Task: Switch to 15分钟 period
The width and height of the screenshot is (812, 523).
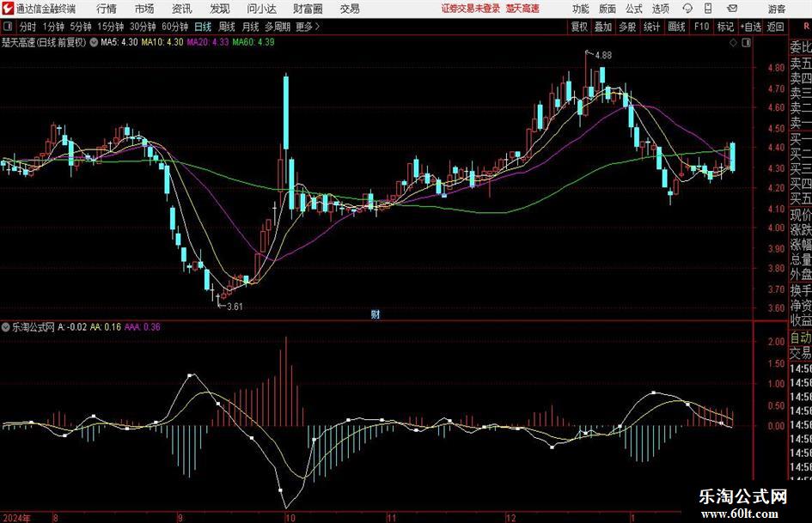Action: 110,27
